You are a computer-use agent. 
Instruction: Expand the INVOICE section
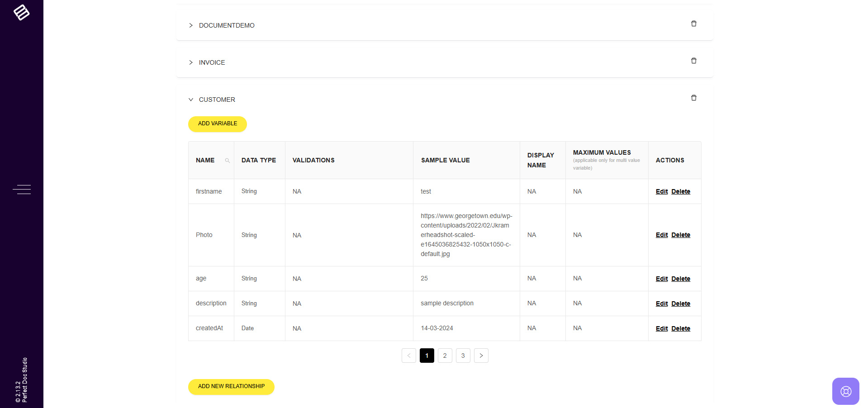pos(191,62)
